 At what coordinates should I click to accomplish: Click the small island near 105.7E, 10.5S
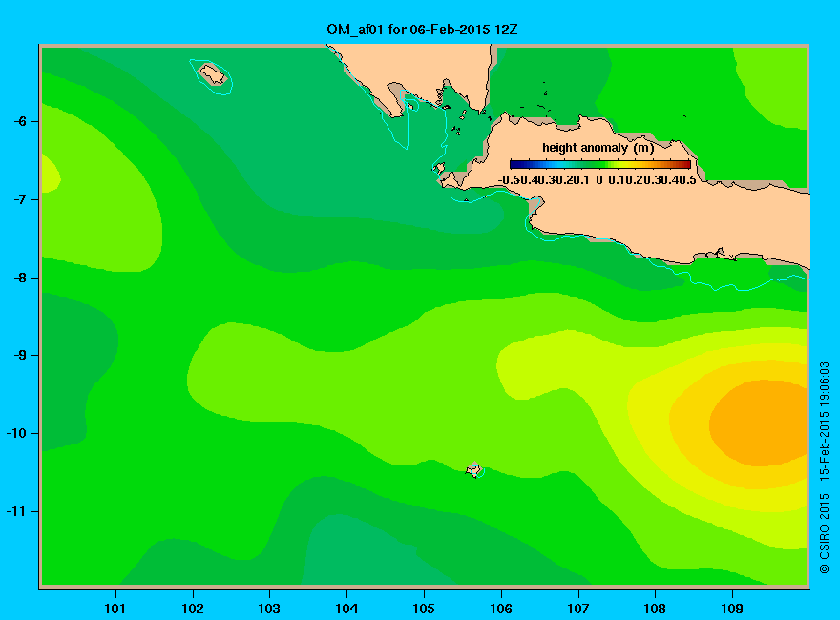(474, 469)
